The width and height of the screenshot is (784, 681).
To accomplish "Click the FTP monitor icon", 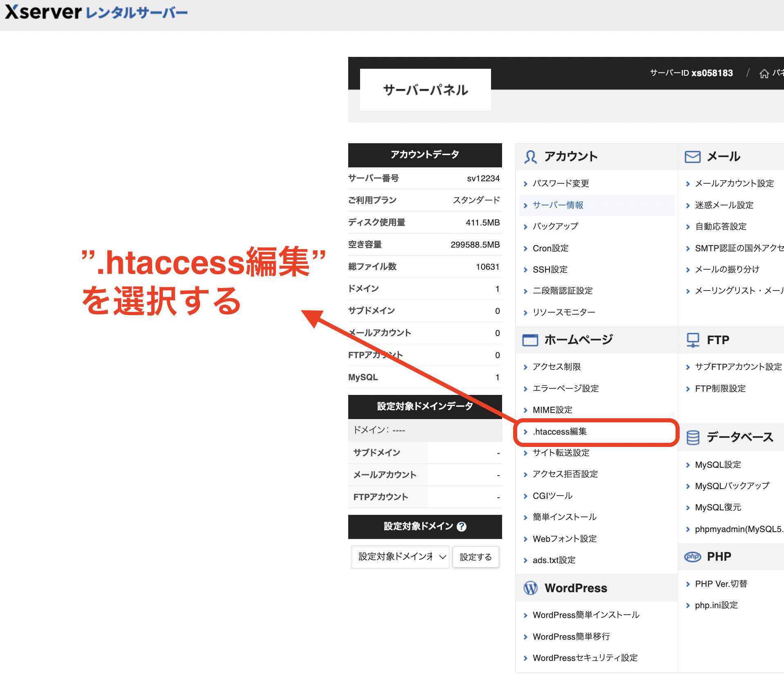I will (693, 340).
